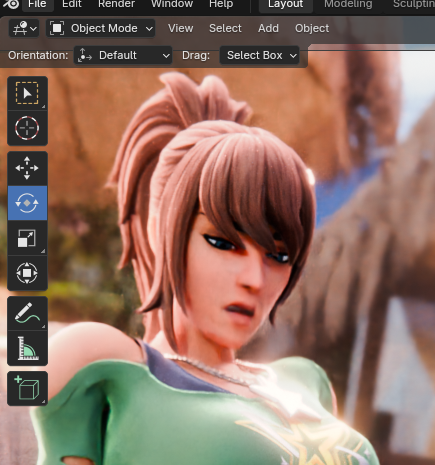Select the Select Box tool

point(27,93)
